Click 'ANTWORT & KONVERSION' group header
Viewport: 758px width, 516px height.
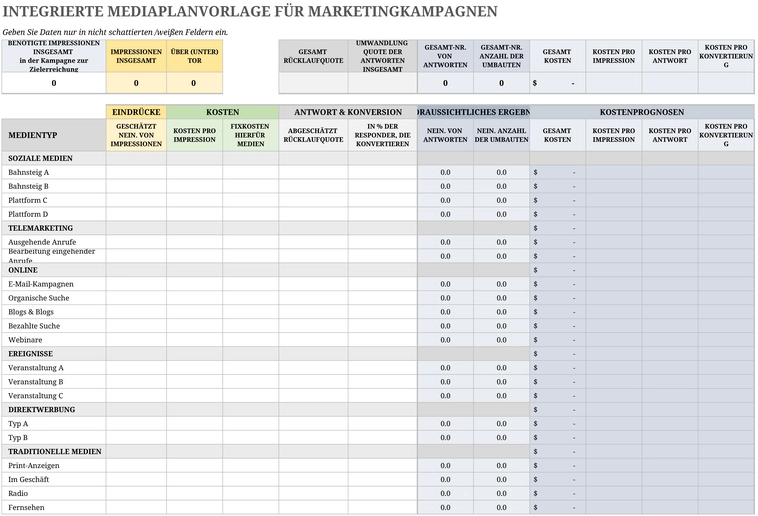tap(348, 112)
